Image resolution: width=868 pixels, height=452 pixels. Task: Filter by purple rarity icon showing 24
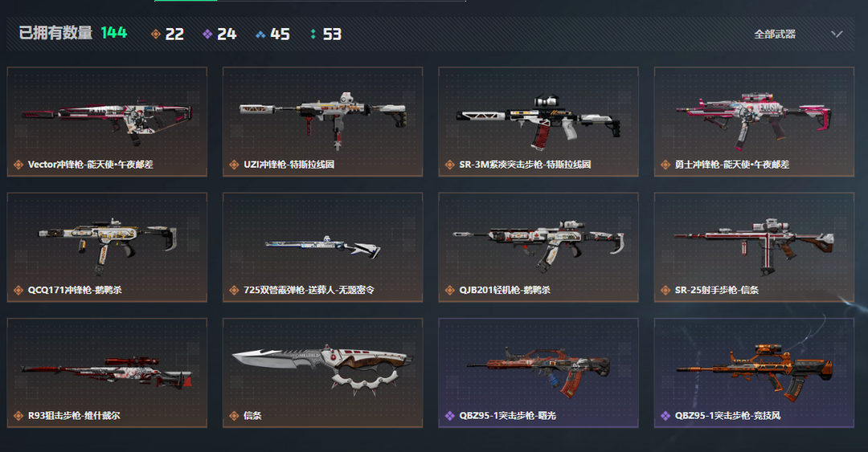(x=219, y=35)
